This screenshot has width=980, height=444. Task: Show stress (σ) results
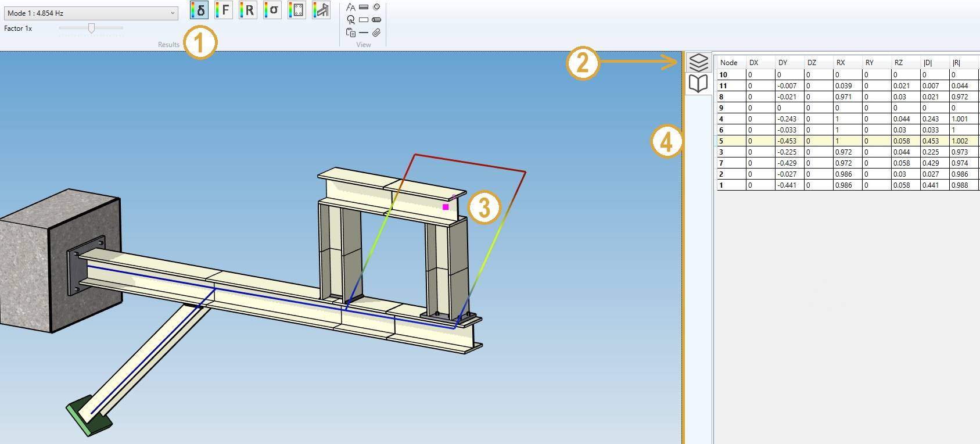click(272, 10)
